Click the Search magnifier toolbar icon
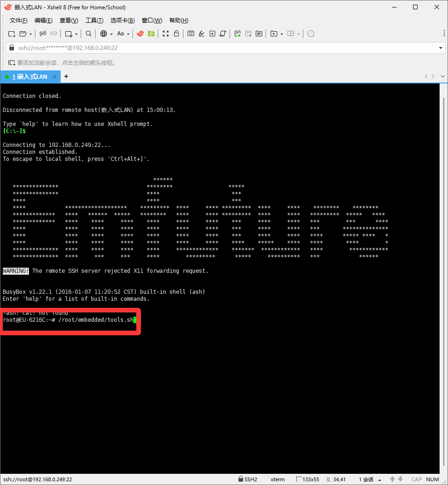The width and height of the screenshot is (448, 485). [88, 34]
